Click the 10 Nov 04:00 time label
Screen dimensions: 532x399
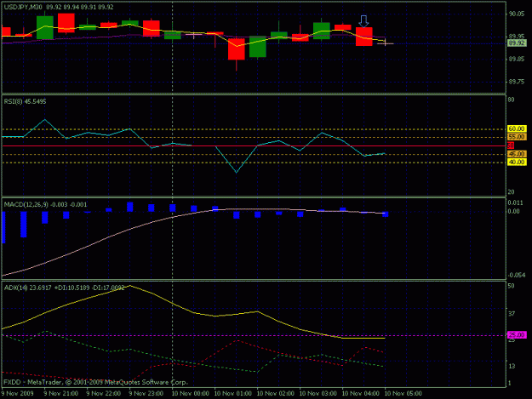pos(360,394)
